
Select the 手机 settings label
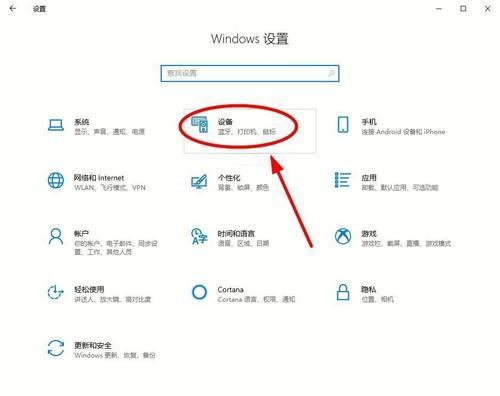tap(369, 122)
